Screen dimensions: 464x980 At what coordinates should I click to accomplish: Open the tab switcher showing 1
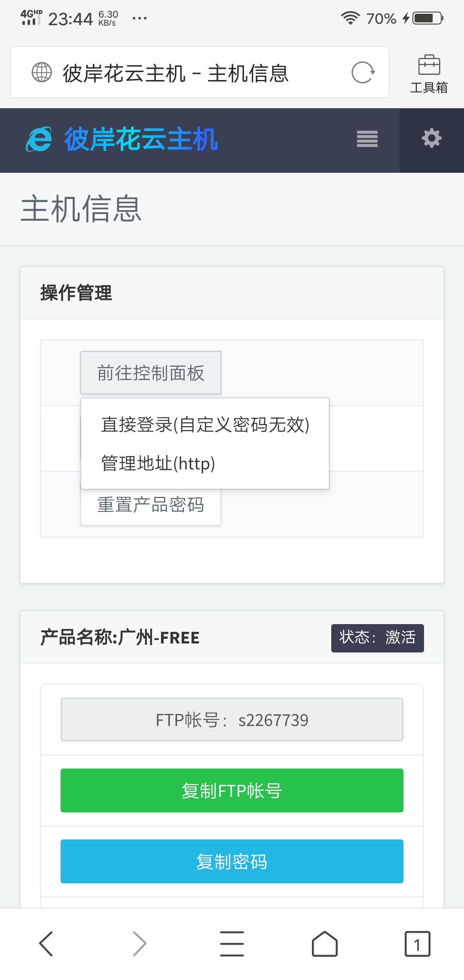coord(417,944)
